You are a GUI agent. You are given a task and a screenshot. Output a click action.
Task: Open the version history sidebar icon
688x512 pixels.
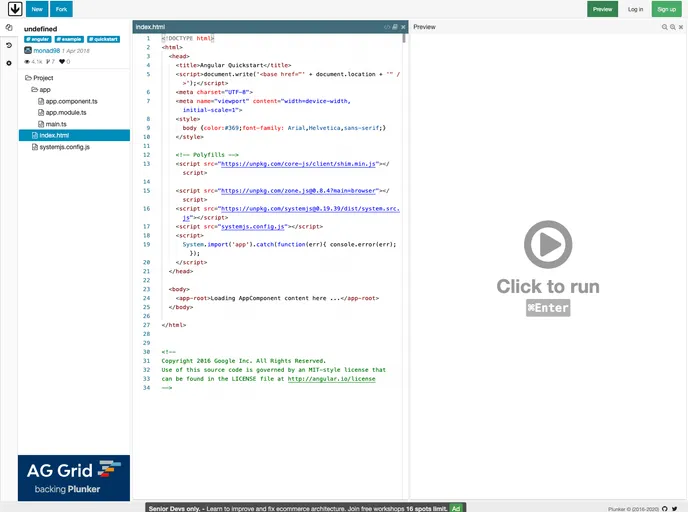9,46
